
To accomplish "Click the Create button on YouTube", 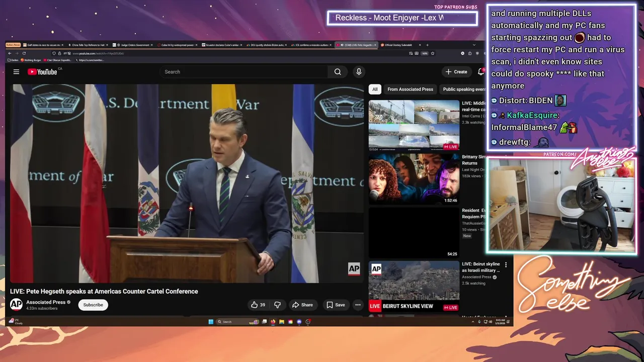I will [x=456, y=72].
